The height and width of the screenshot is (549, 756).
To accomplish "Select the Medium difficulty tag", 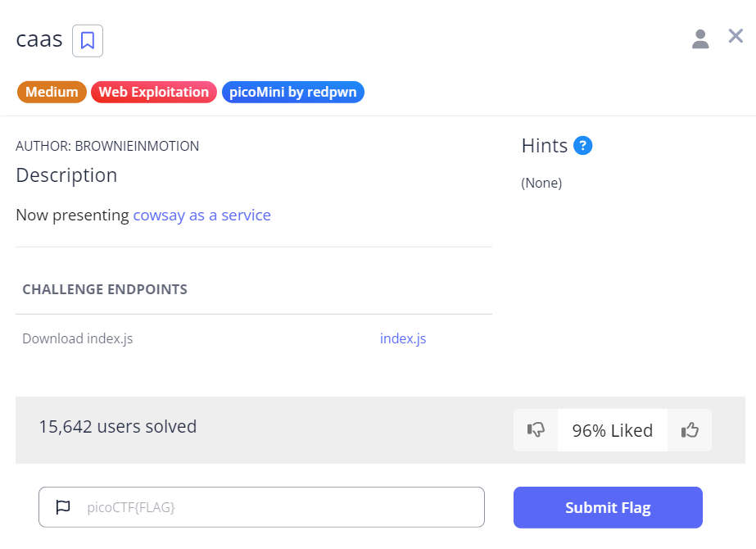I will coord(52,92).
